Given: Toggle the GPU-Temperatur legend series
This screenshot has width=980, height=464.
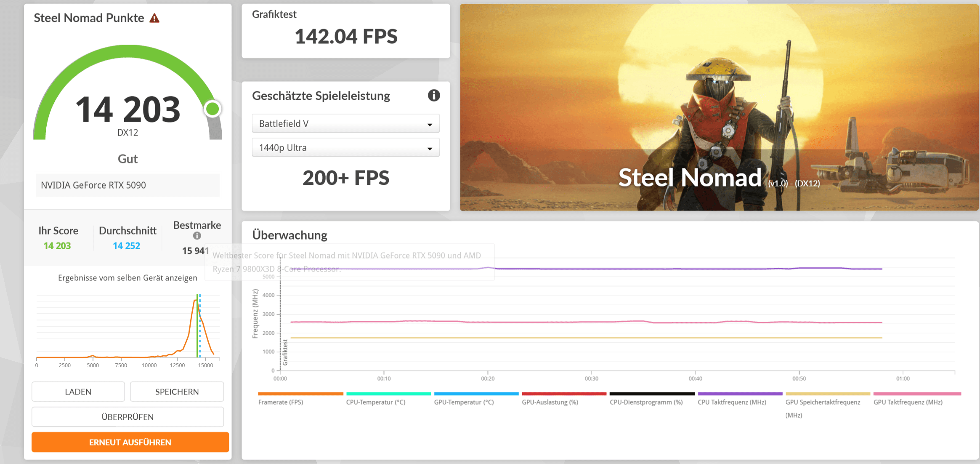Looking at the screenshot, I should (464, 402).
